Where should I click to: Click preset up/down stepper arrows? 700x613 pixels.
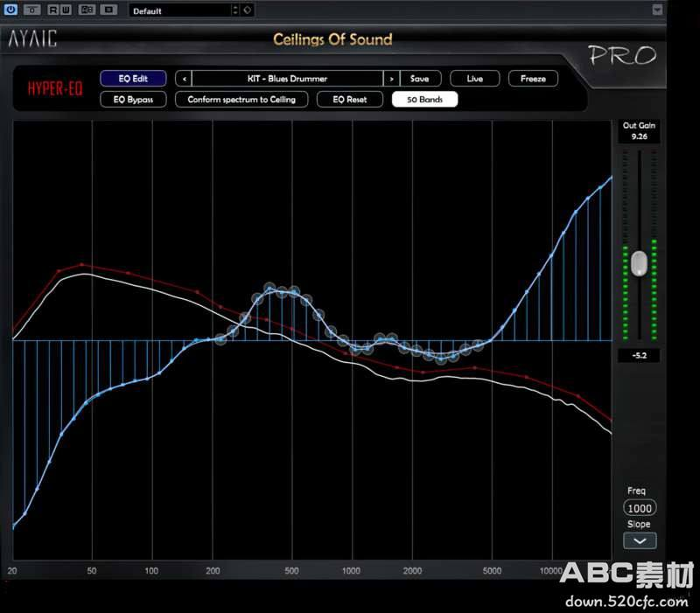point(235,10)
